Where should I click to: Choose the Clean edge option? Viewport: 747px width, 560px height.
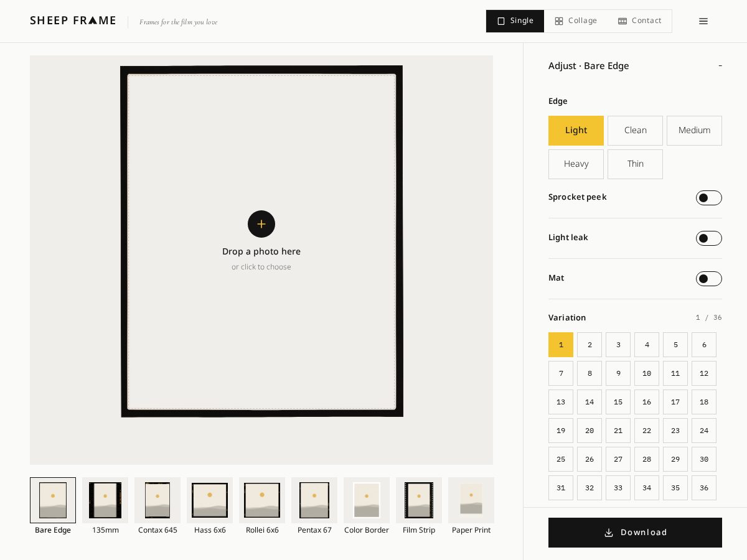(x=635, y=131)
